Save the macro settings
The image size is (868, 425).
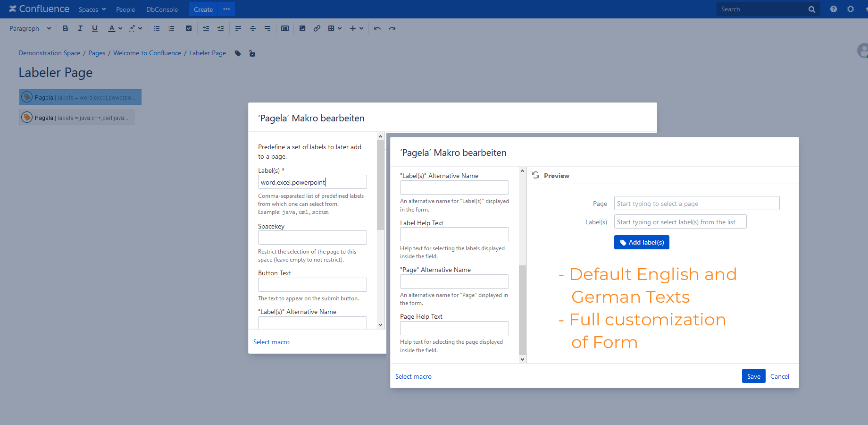tap(753, 376)
